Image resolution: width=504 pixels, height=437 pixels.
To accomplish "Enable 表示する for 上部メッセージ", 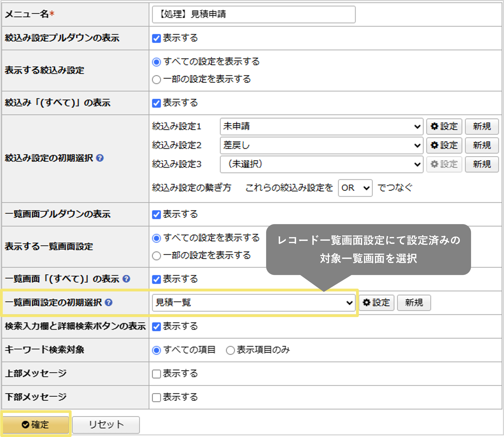I will (156, 373).
